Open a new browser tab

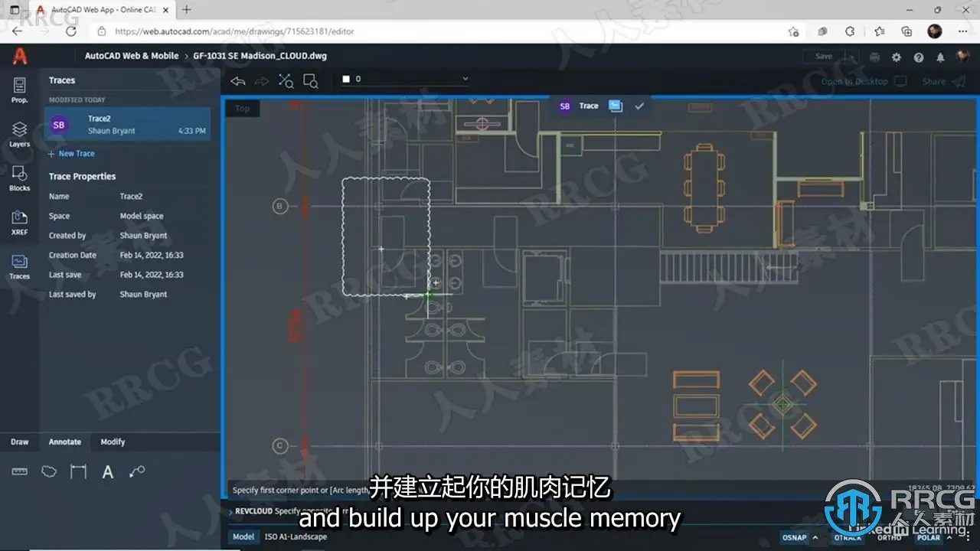(x=187, y=10)
